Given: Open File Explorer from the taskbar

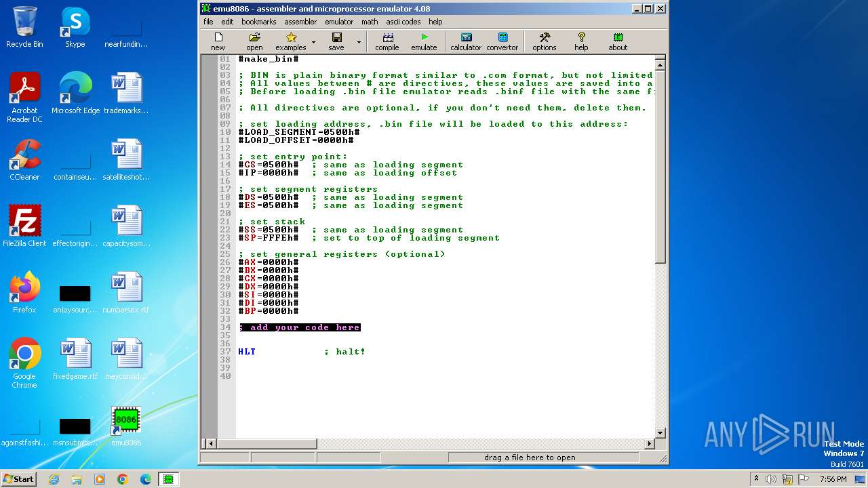Looking at the screenshot, I should coord(77,479).
